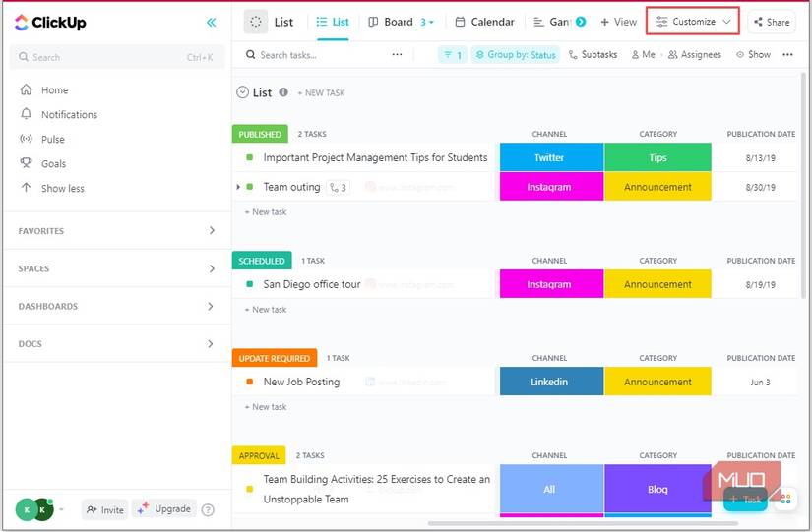Viewport: 812px width, 532px height.
Task: Click + NEW TASK next to List heading
Action: tap(321, 92)
